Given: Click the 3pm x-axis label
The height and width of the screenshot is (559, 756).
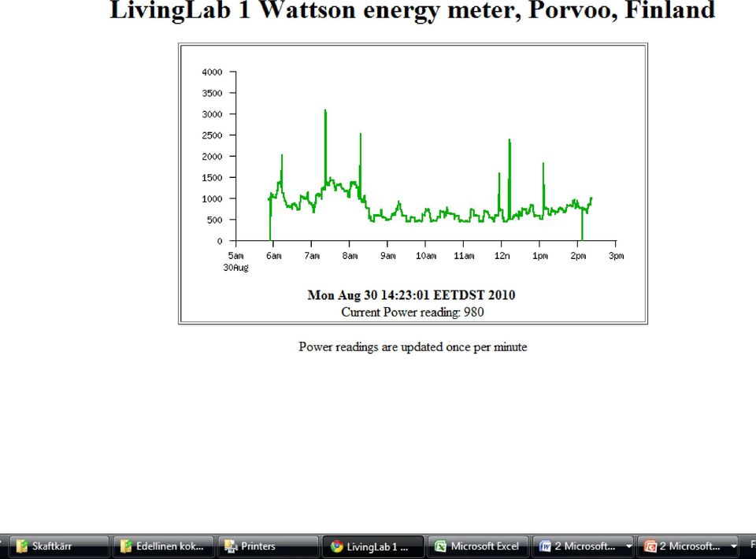Looking at the screenshot, I should 616,256.
